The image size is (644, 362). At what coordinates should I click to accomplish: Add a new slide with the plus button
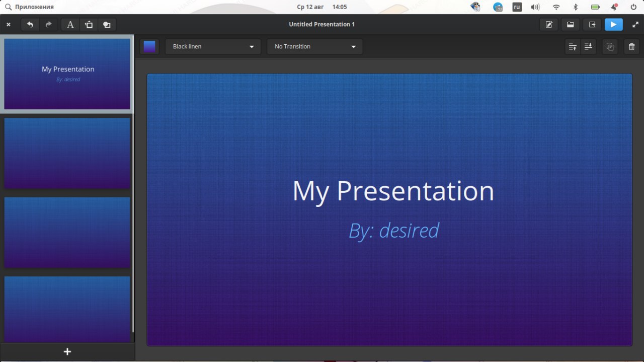pyautogui.click(x=67, y=352)
